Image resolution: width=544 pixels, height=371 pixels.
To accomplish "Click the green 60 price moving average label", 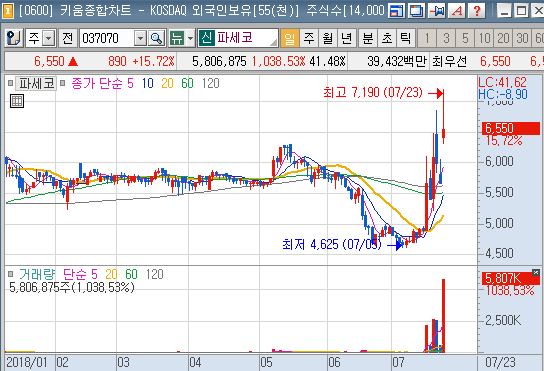I will point(187,83).
